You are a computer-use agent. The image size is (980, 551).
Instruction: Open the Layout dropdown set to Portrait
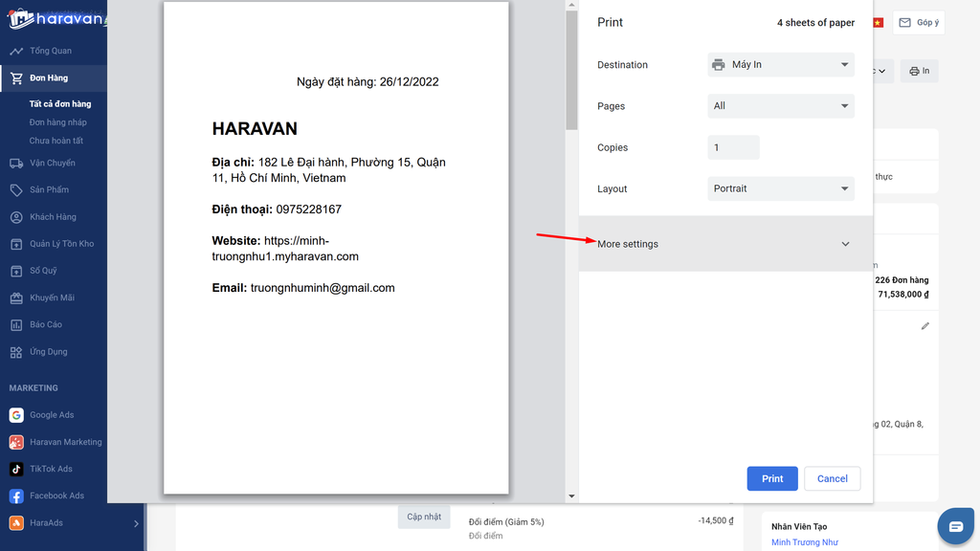tap(781, 188)
